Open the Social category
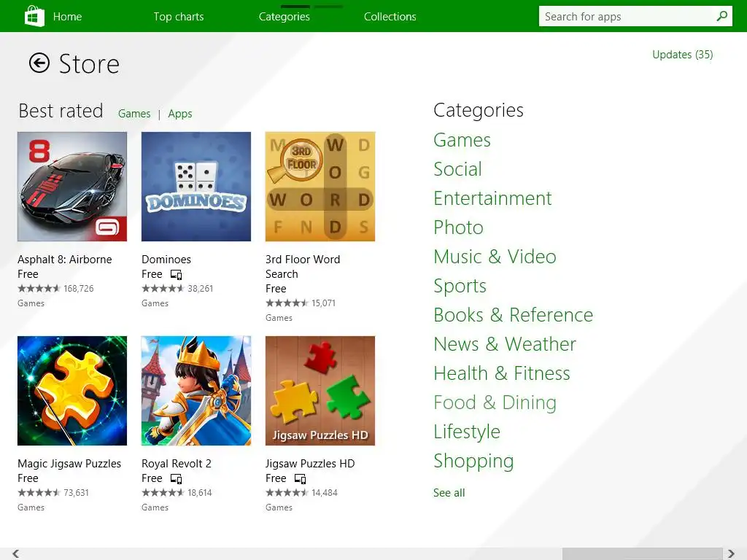Screen dimensions: 747x560 tap(458, 169)
